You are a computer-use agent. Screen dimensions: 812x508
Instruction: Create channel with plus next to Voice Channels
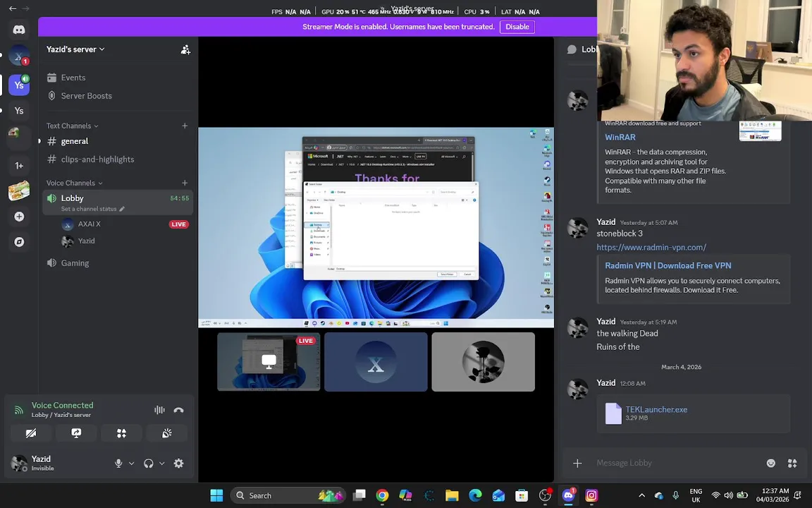[x=185, y=183]
